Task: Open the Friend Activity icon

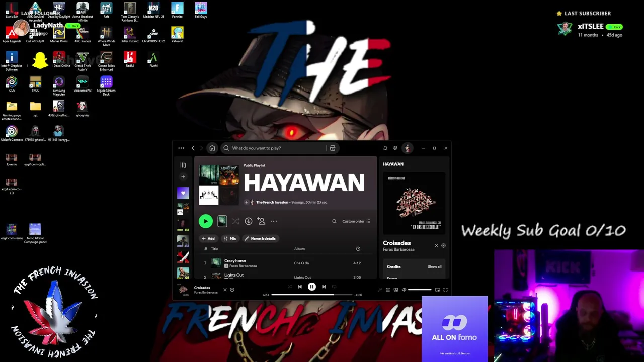Action: [395, 148]
